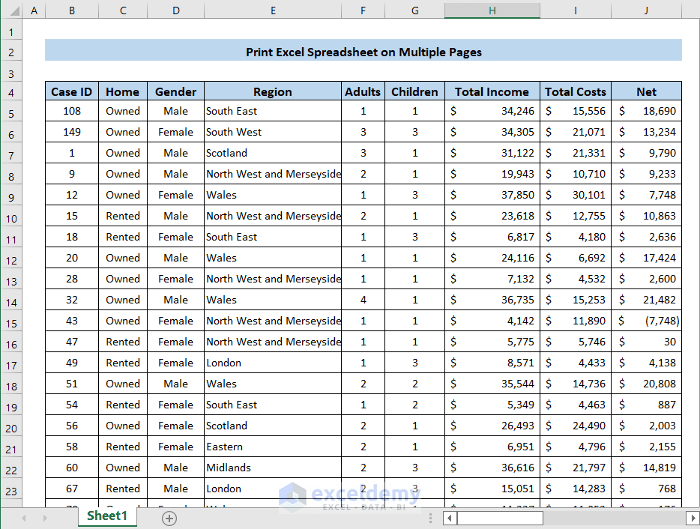The height and width of the screenshot is (529, 700).
Task: Select row 4 header
Action: tap(11, 92)
